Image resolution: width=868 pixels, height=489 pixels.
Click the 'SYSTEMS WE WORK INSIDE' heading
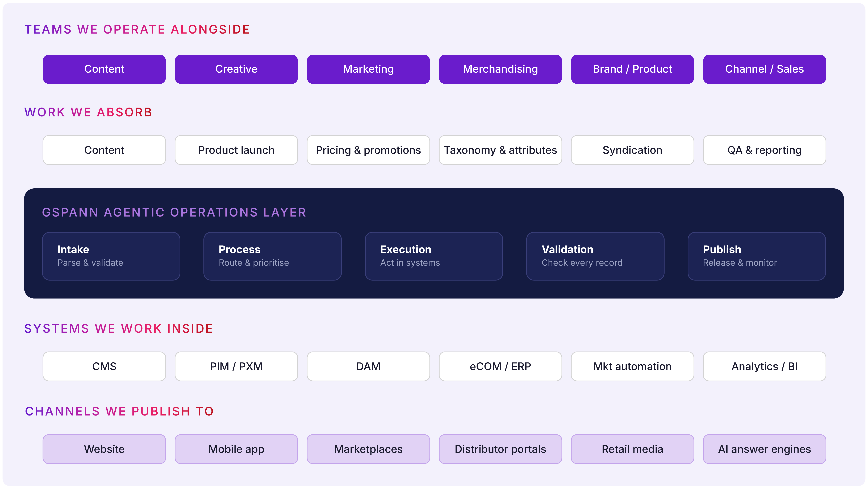point(119,329)
